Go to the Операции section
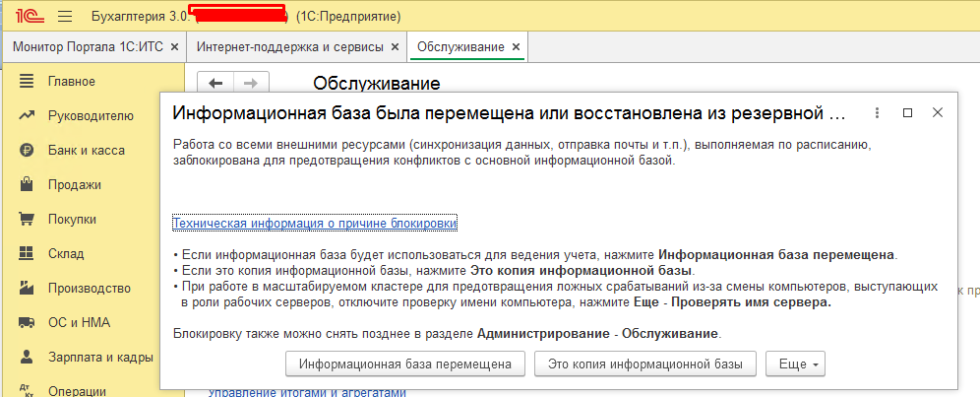 (77, 391)
